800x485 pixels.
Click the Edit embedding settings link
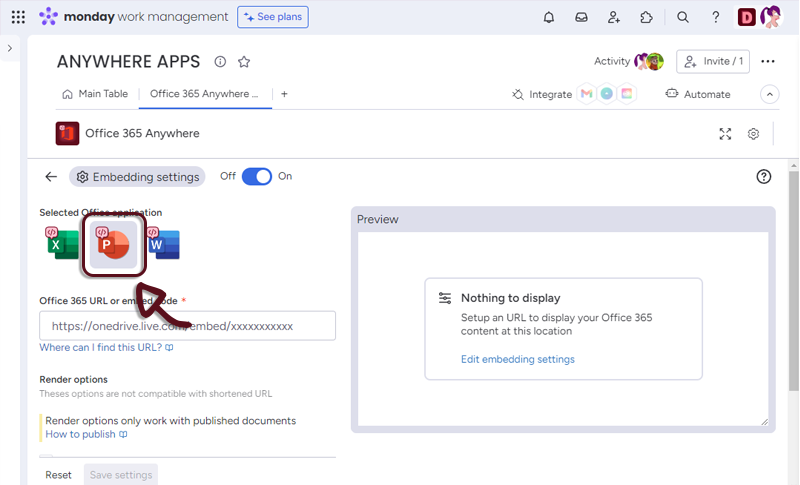517,359
